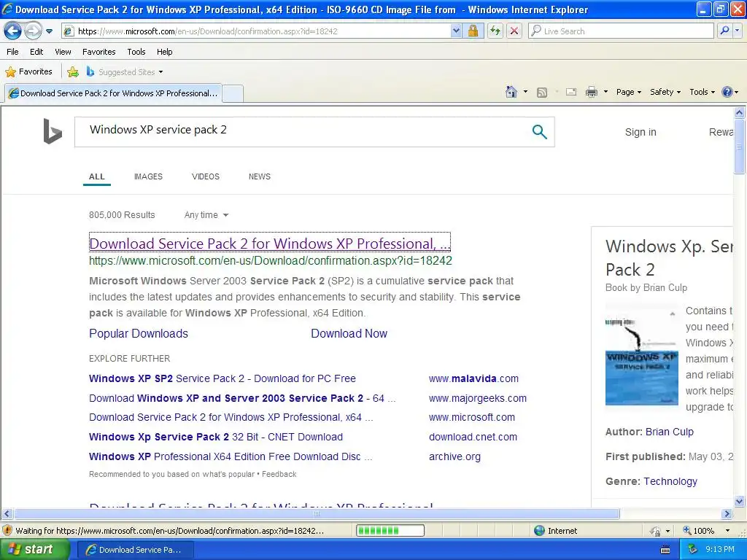Open the Suggested Sites dropdown
This screenshot has width=747, height=560.
pos(125,72)
